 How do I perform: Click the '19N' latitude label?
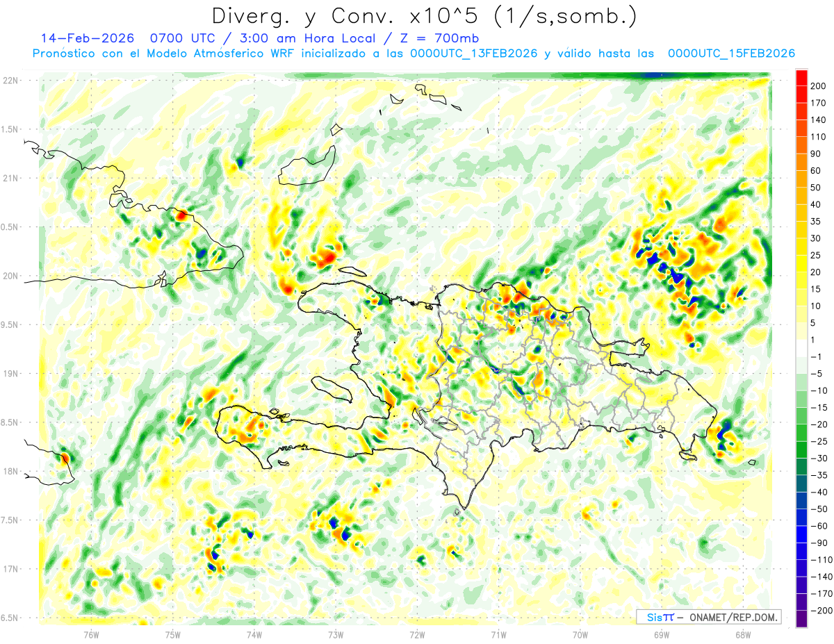10,373
